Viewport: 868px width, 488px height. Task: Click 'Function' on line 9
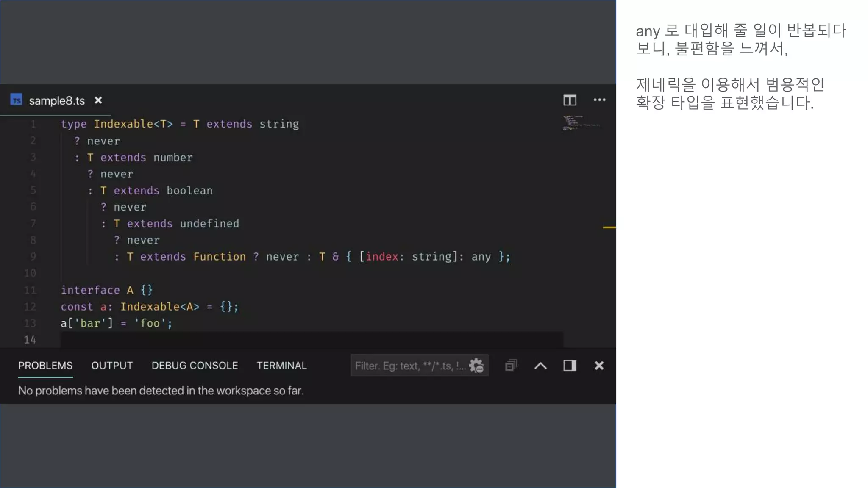(220, 257)
